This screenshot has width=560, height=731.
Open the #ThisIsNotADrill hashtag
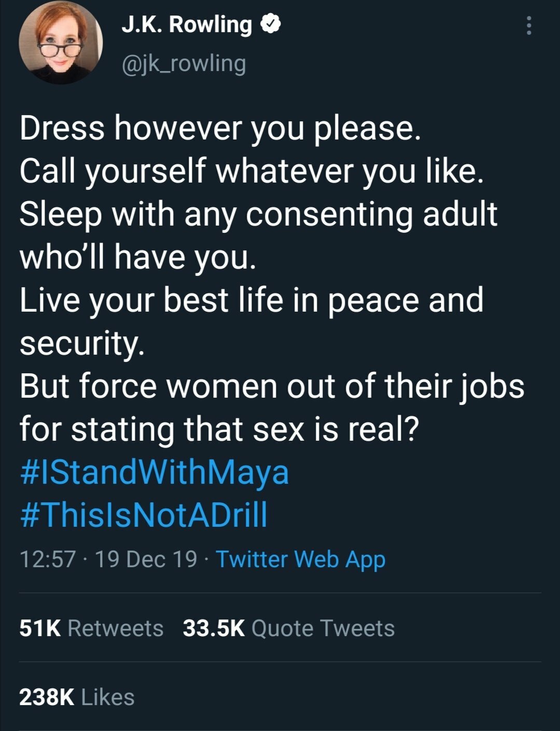tap(144, 515)
